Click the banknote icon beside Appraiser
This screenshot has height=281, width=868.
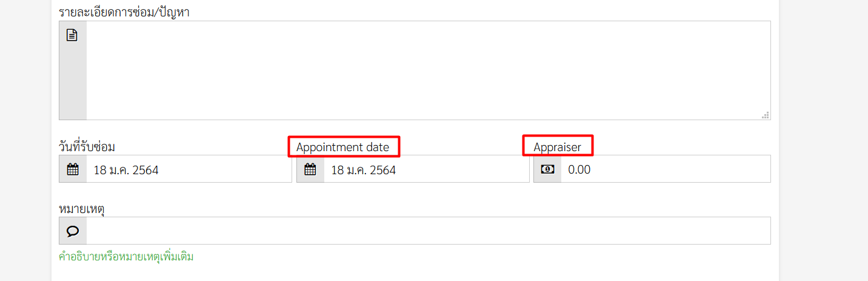[x=547, y=169]
